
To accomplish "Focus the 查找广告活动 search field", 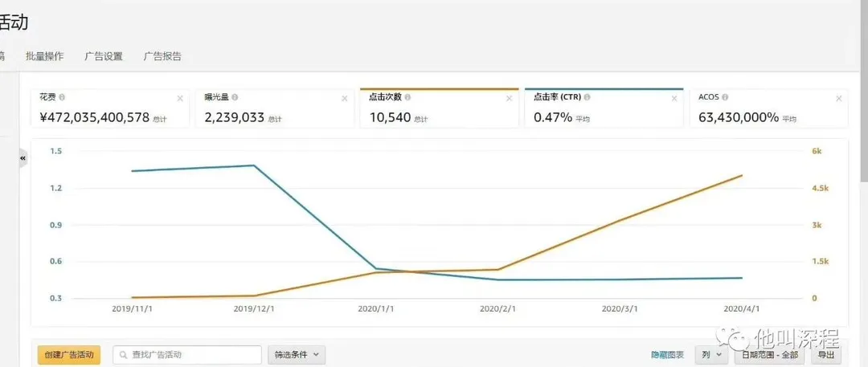I will (x=187, y=355).
